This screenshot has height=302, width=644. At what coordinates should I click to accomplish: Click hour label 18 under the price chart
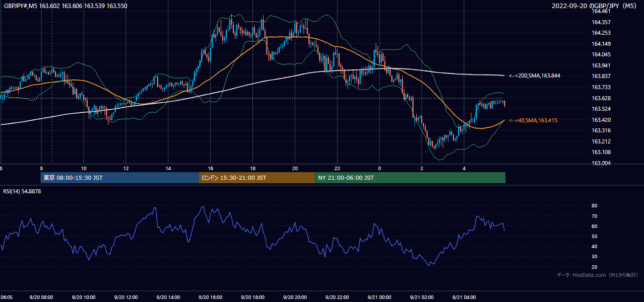tap(253, 169)
